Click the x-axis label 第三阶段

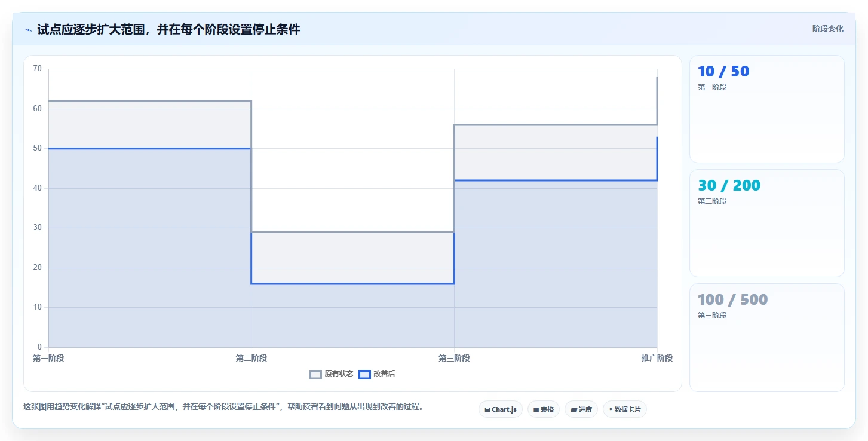(454, 359)
